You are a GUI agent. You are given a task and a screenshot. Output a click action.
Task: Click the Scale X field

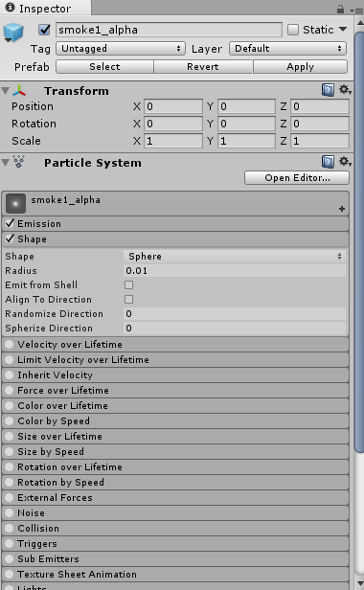tap(173, 141)
